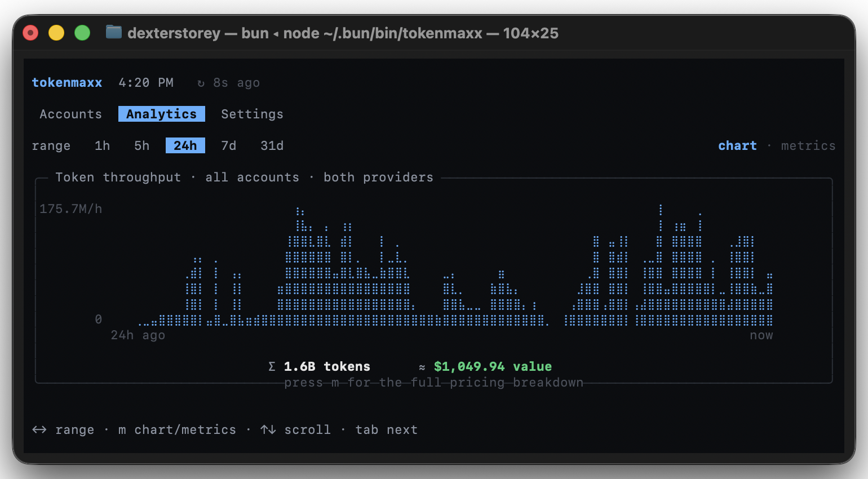This screenshot has width=868, height=479.
Task: Click the 8s ago refresh status
Action: 236,82
